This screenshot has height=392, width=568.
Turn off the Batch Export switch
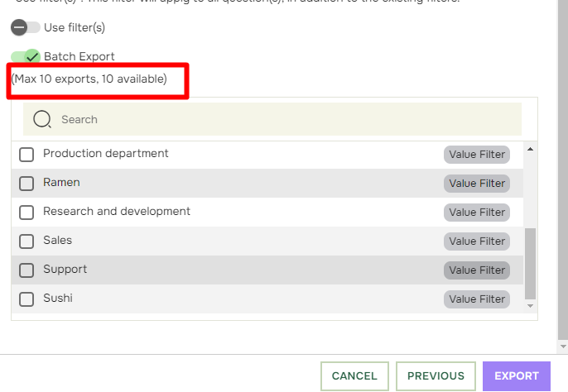coord(25,56)
